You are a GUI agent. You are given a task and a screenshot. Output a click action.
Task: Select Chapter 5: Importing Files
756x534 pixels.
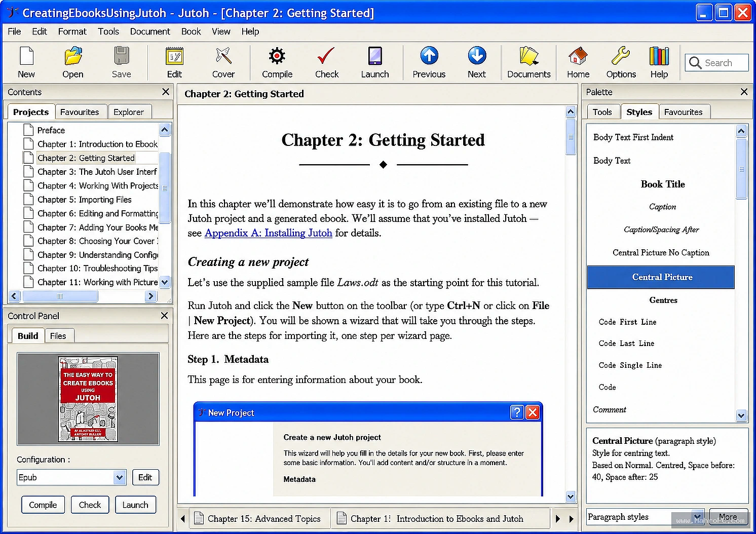click(85, 200)
